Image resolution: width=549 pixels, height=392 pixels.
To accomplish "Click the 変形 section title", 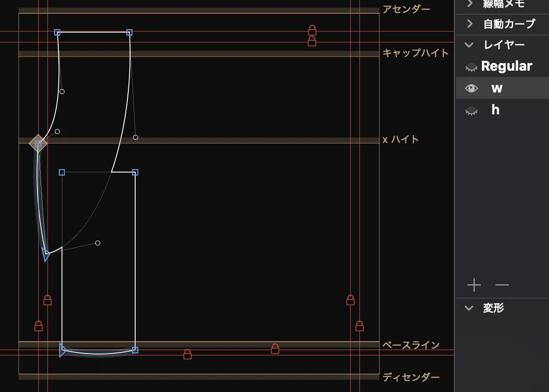I will pyautogui.click(x=494, y=308).
